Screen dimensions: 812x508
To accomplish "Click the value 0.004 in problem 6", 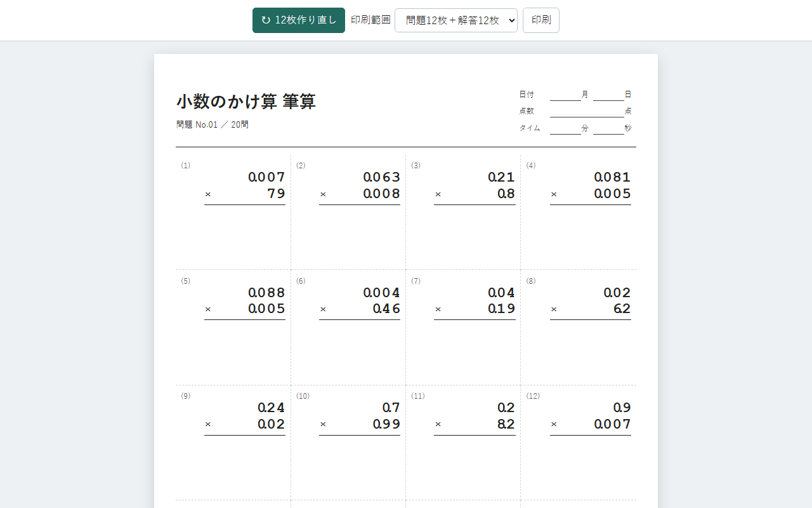I will point(382,293).
